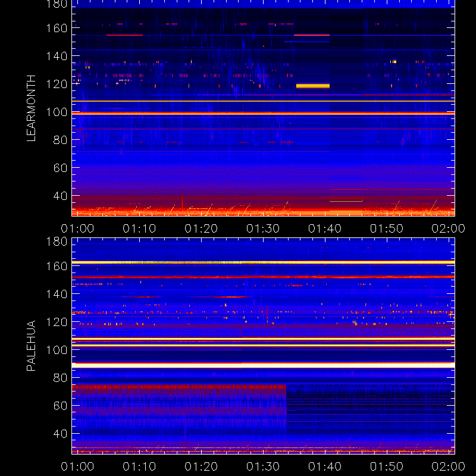Click 01:10 time label under Learmonth plot
Screen dimensions: 476x476
click(x=139, y=228)
